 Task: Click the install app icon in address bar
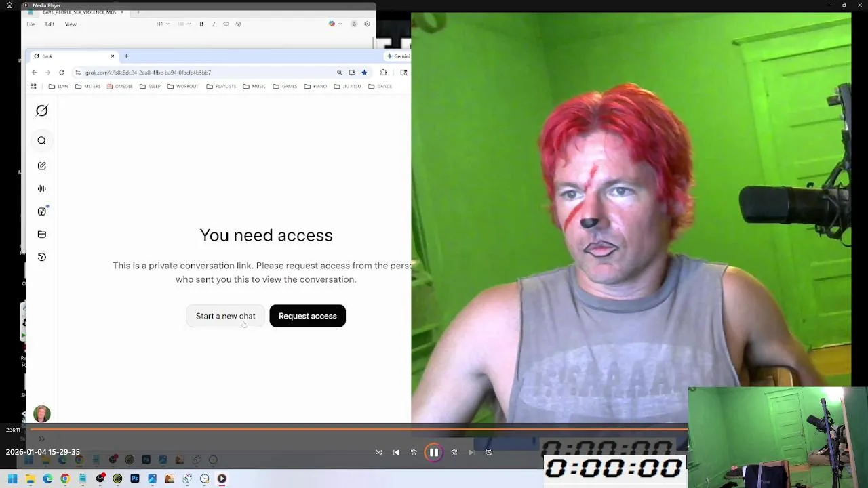tap(351, 73)
